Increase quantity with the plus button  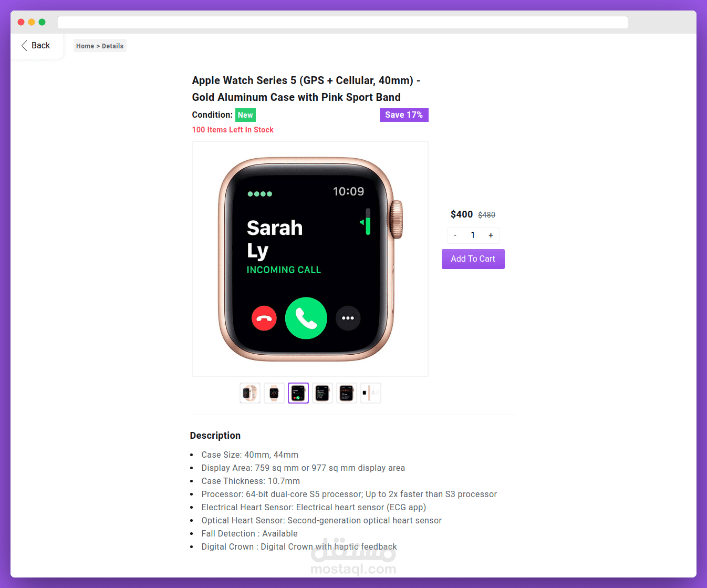[x=491, y=235]
